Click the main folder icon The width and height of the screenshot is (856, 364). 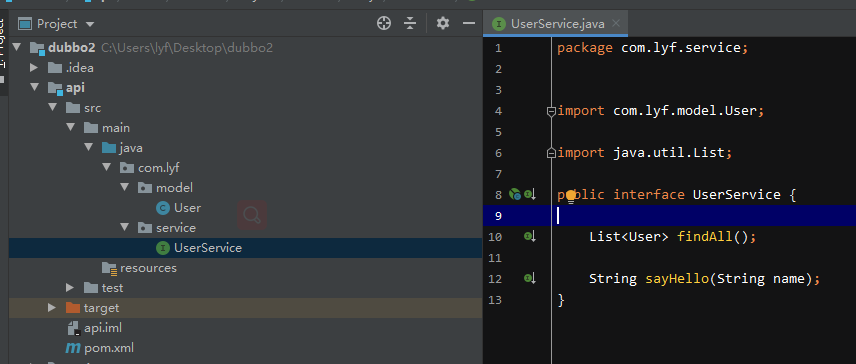(91, 128)
